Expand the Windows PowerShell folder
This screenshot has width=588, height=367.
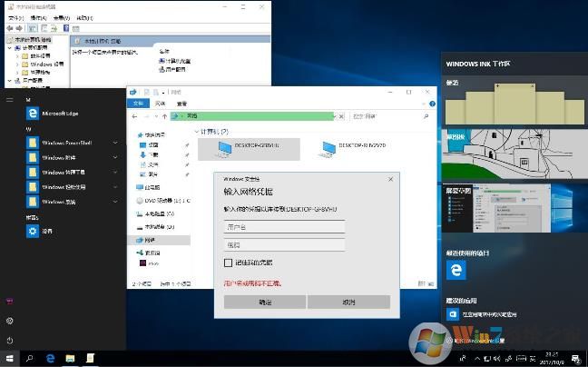pos(115,143)
